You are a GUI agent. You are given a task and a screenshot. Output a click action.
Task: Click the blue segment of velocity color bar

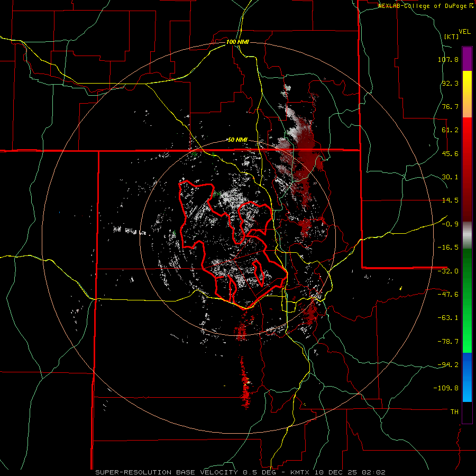467,377
